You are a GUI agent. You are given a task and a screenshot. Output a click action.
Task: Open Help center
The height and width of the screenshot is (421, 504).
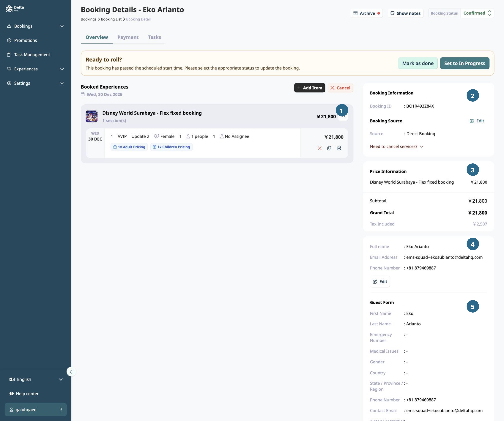24,394
